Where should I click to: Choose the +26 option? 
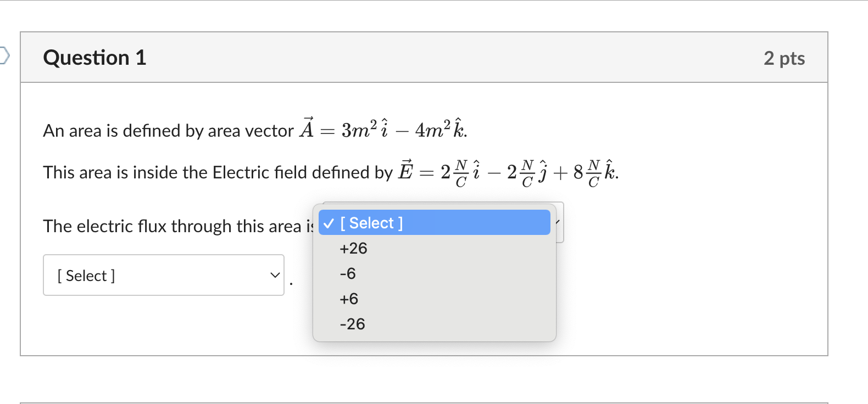353,249
